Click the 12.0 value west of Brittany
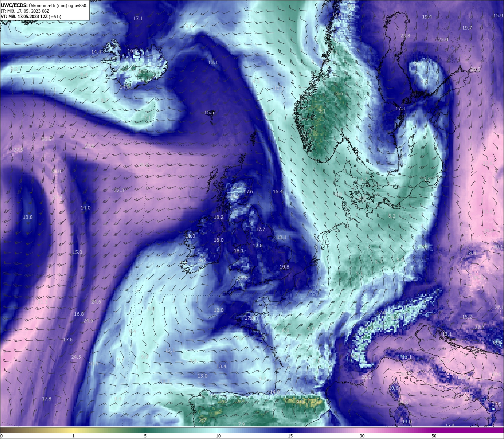 pos(219,310)
